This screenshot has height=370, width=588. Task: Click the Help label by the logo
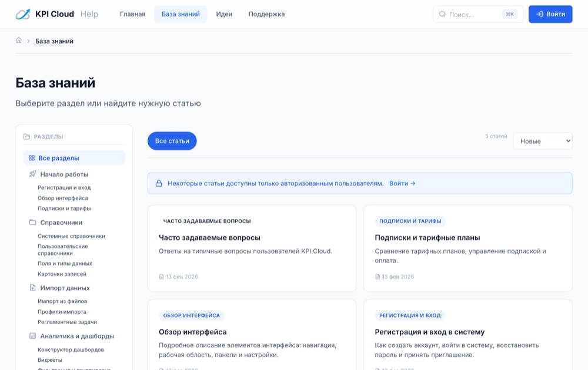89,14
